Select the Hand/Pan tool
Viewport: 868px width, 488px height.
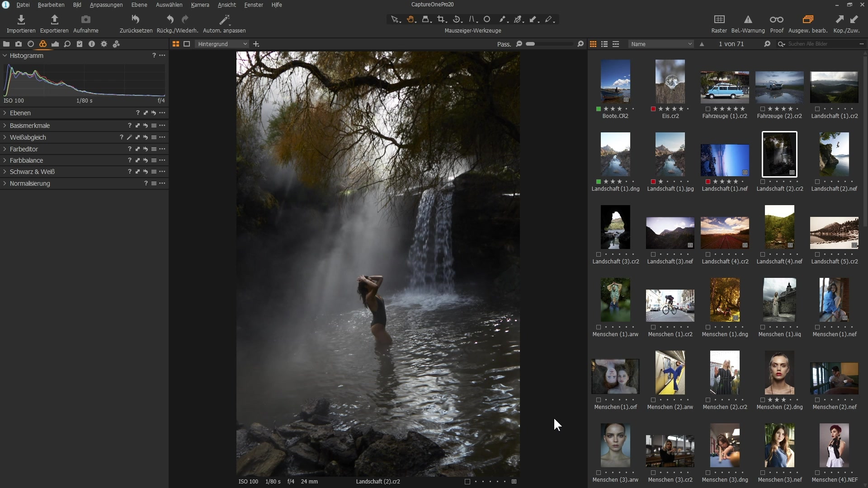pos(410,19)
